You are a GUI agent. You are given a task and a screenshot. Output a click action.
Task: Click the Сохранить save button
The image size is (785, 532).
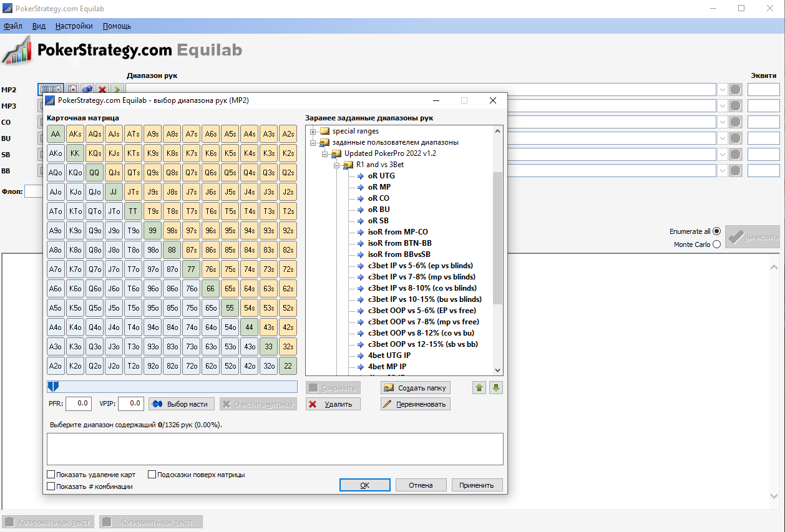pyautogui.click(x=333, y=387)
